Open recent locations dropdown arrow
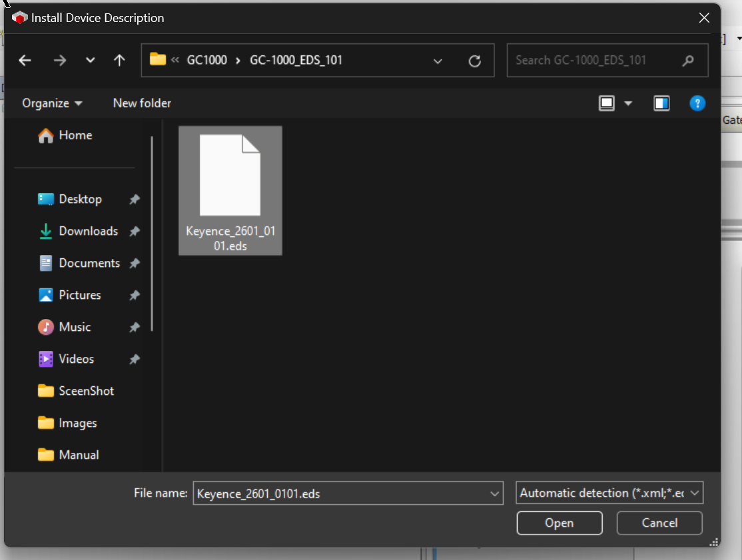 tap(90, 61)
